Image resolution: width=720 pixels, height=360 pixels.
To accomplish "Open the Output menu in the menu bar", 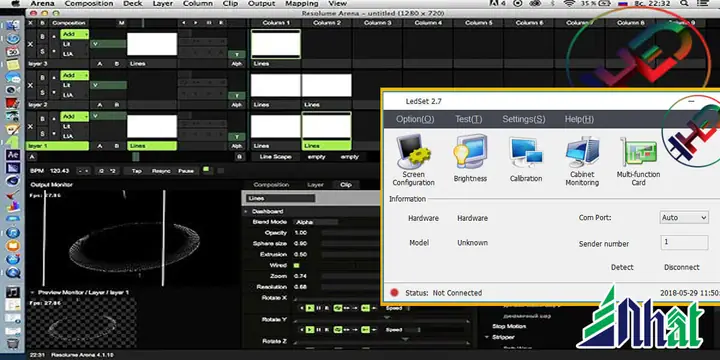I will point(261,4).
